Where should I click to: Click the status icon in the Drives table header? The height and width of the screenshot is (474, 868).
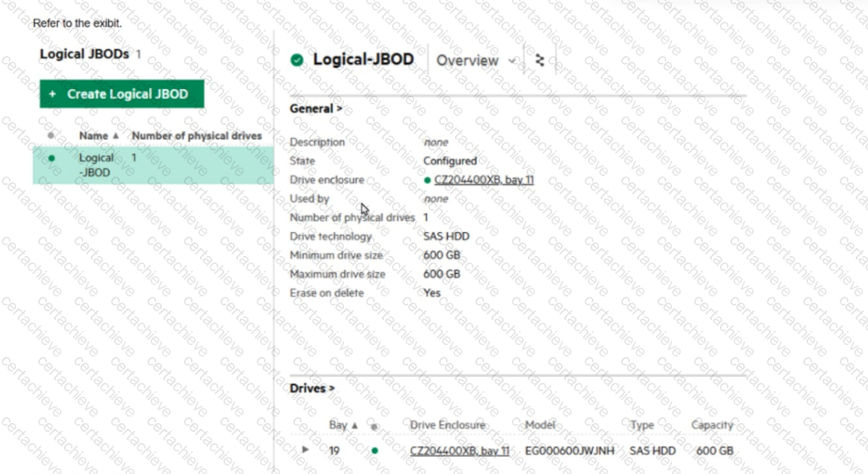pyautogui.click(x=372, y=425)
